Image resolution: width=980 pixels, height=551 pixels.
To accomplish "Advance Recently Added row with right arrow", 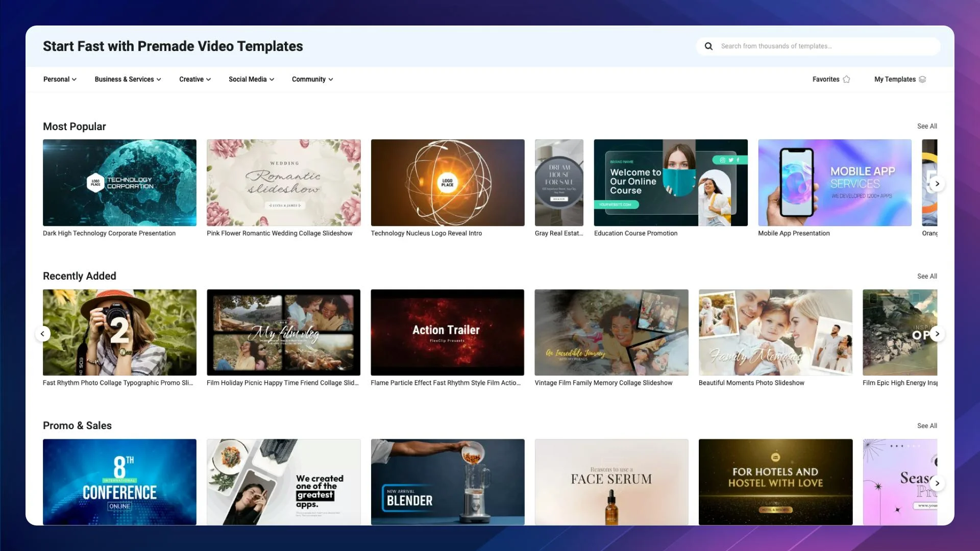I will point(937,334).
